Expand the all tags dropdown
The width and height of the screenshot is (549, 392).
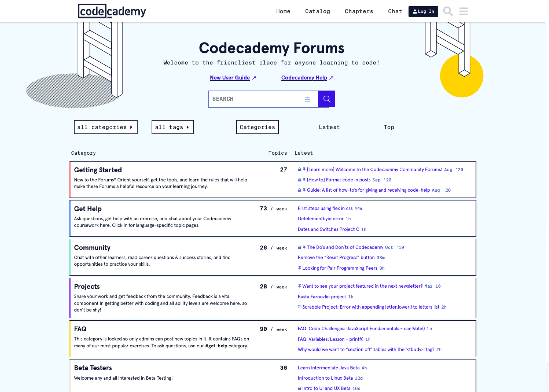[x=172, y=127]
